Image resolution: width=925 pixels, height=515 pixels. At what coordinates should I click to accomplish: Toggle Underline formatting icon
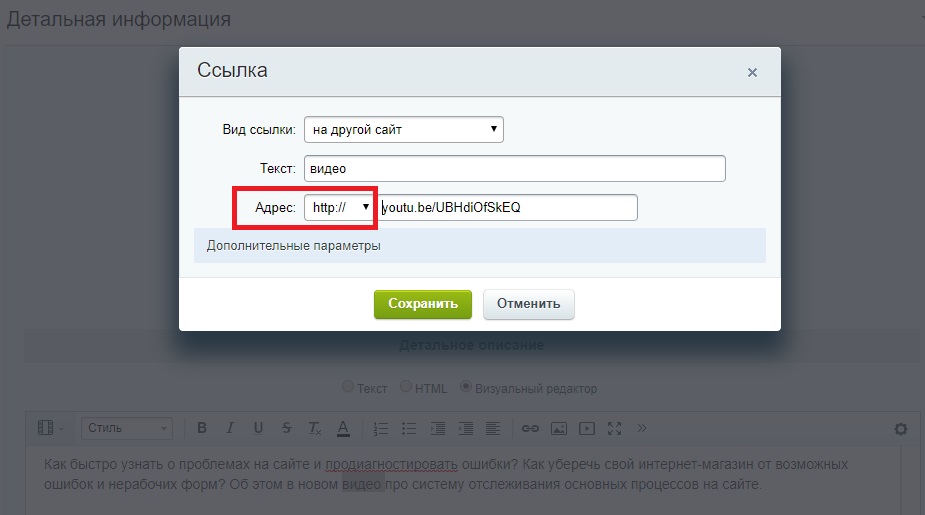(x=258, y=428)
